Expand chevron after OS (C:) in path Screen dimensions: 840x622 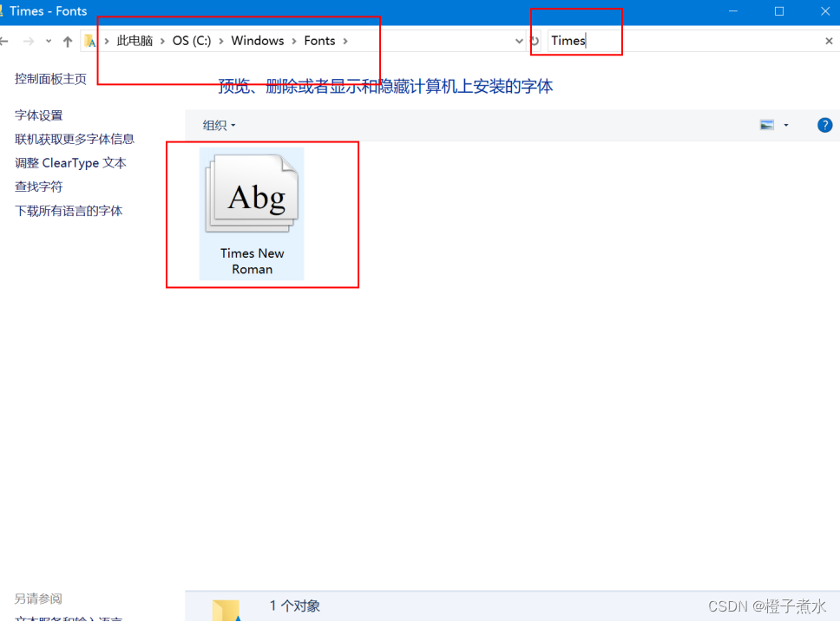[x=220, y=42]
